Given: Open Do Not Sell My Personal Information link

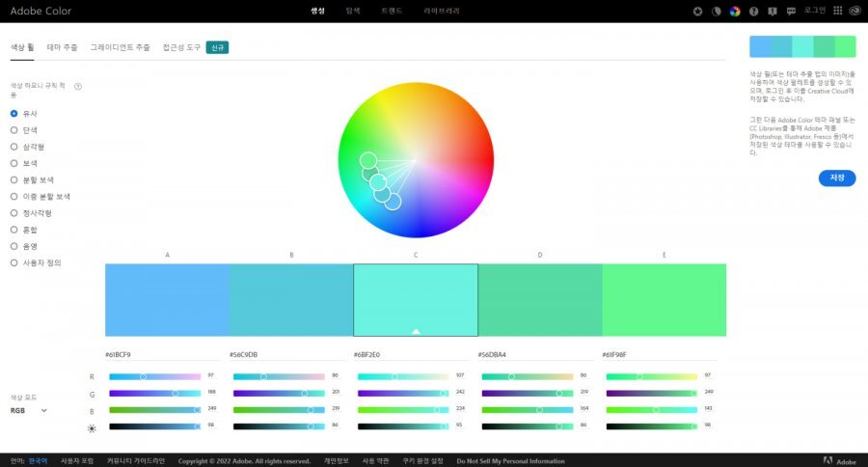Looking at the screenshot, I should pyautogui.click(x=510, y=461).
